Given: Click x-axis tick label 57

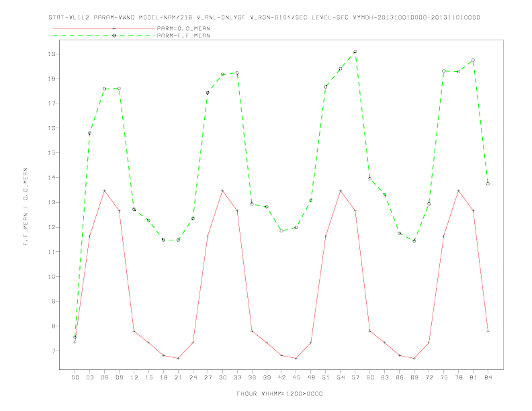Looking at the screenshot, I should (x=355, y=377).
